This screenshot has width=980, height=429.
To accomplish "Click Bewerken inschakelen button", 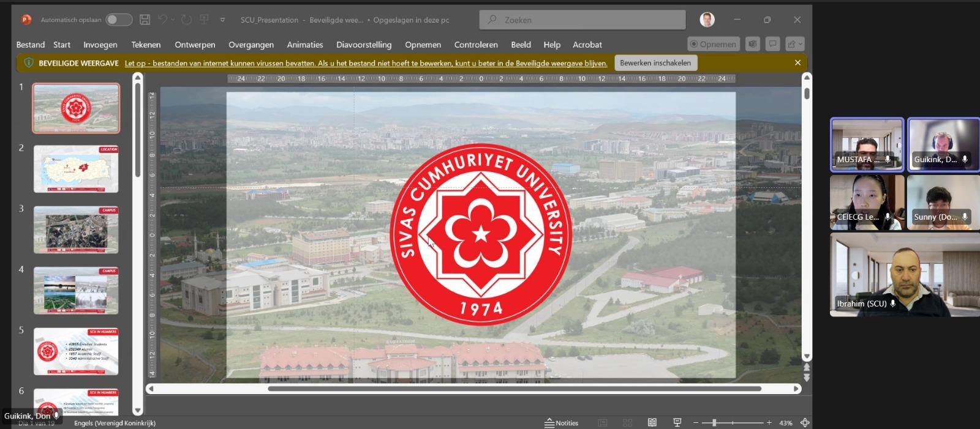I will 655,62.
